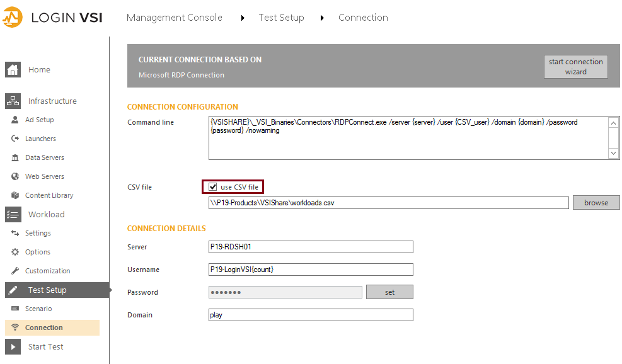
Task: Open Content Library page
Action: point(49,195)
